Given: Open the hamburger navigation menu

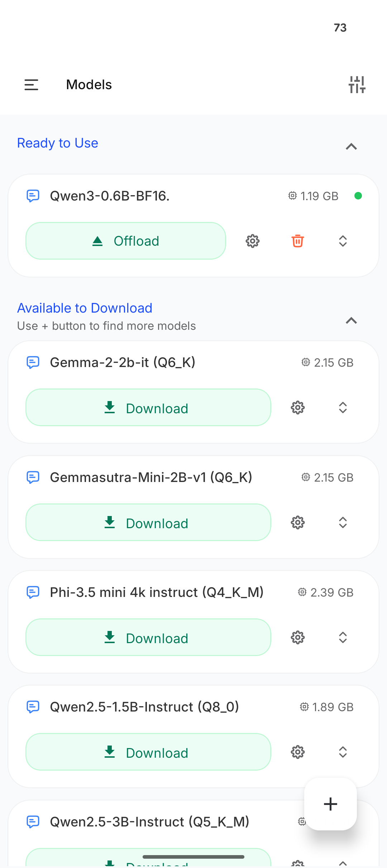Looking at the screenshot, I should point(31,85).
